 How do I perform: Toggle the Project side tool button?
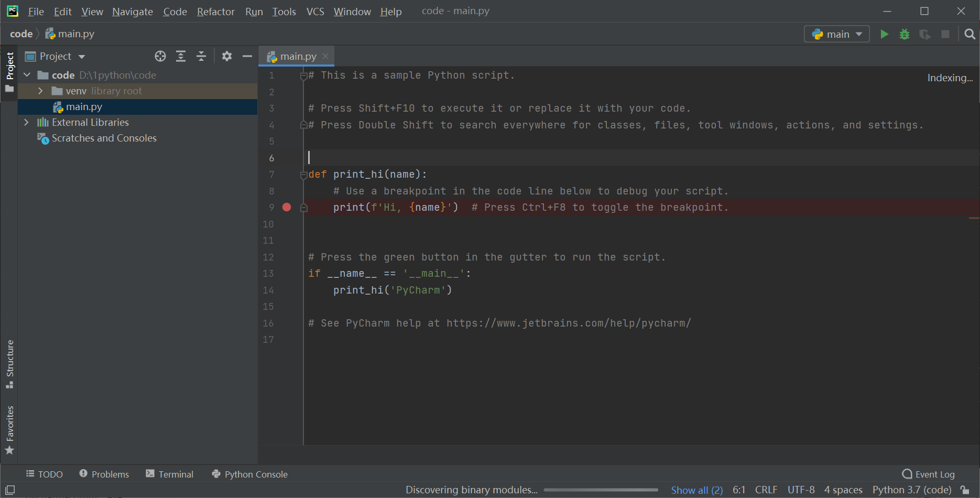pos(9,72)
